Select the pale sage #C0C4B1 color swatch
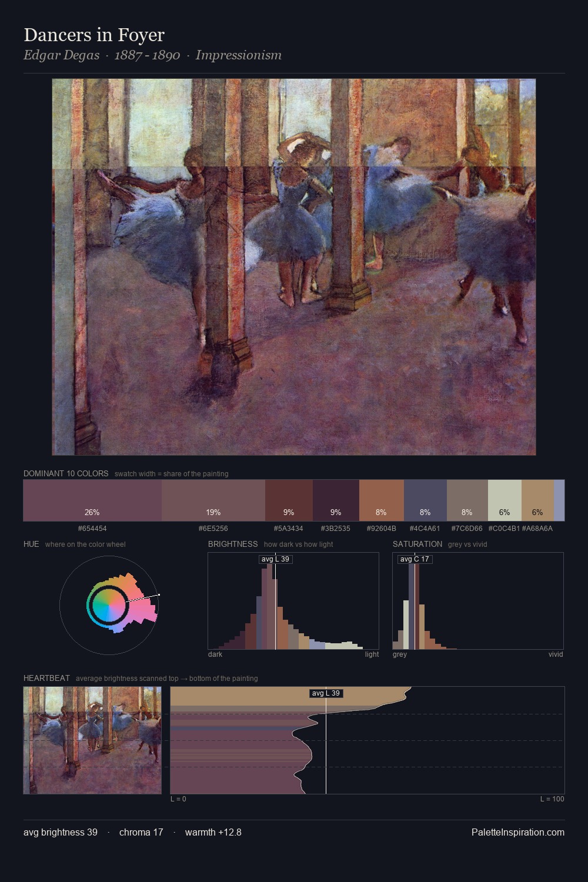Viewport: 588px width, 882px height. (x=505, y=500)
